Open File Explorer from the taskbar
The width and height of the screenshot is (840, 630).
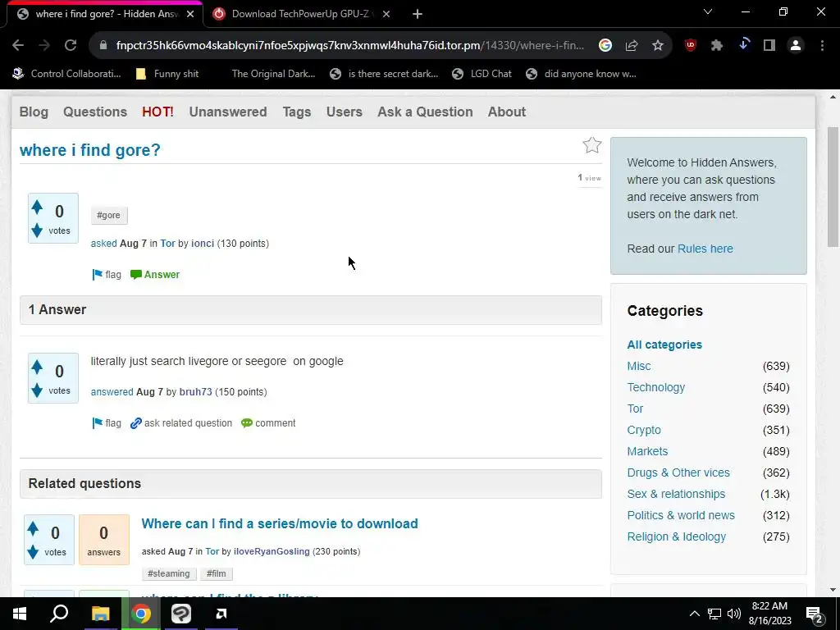coord(100,614)
